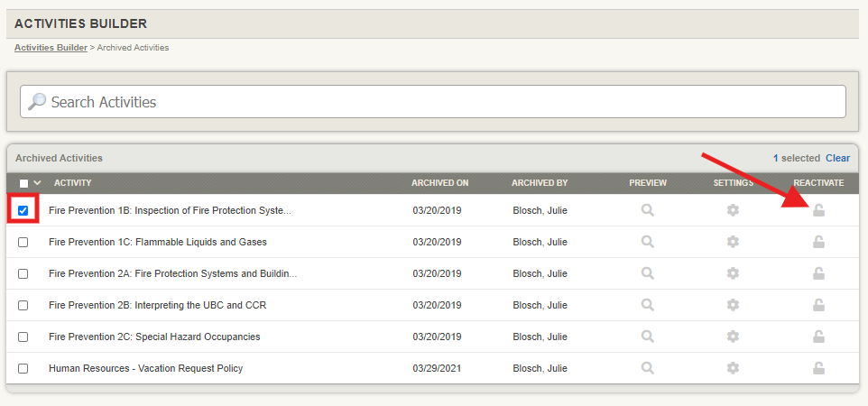This screenshot has width=868, height=406.
Task: Uncheck the Fire Prevention 1B checkbox
Action: 23,211
